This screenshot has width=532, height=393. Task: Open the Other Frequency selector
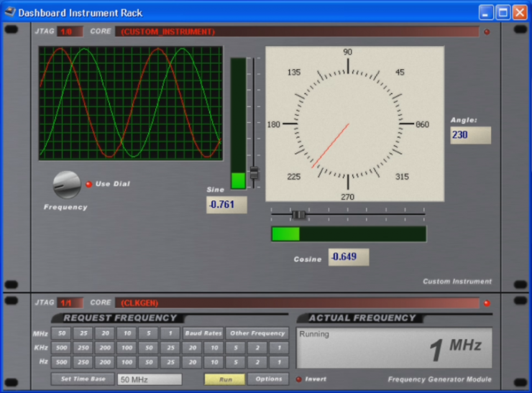pyautogui.click(x=257, y=333)
